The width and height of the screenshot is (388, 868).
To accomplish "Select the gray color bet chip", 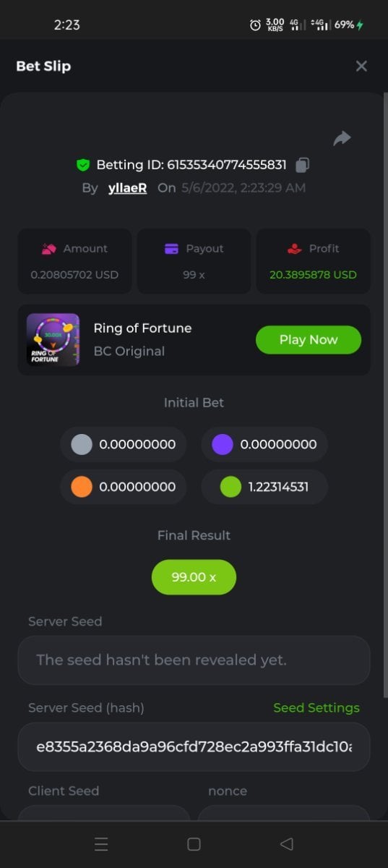I will (x=123, y=444).
